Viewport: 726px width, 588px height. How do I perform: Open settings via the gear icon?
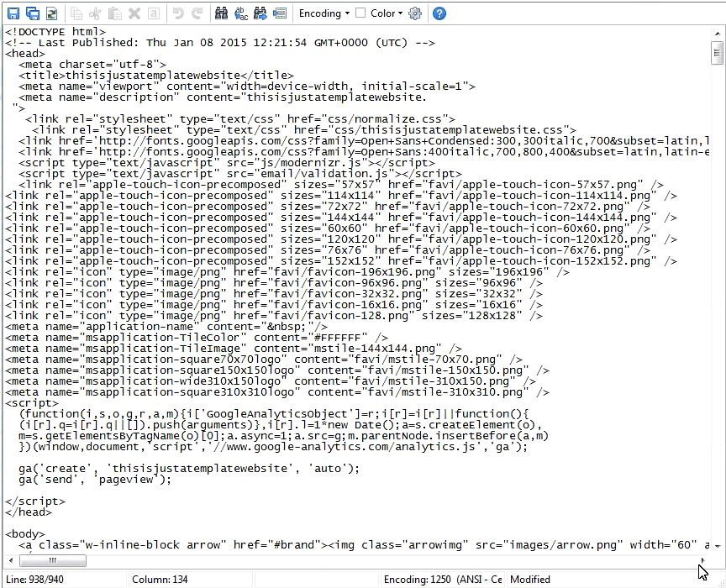pos(415,13)
